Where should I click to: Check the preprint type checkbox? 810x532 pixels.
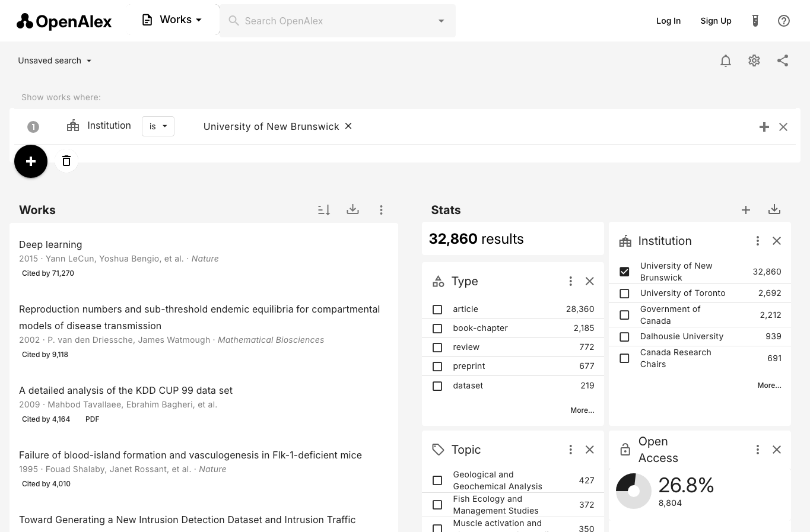(437, 367)
